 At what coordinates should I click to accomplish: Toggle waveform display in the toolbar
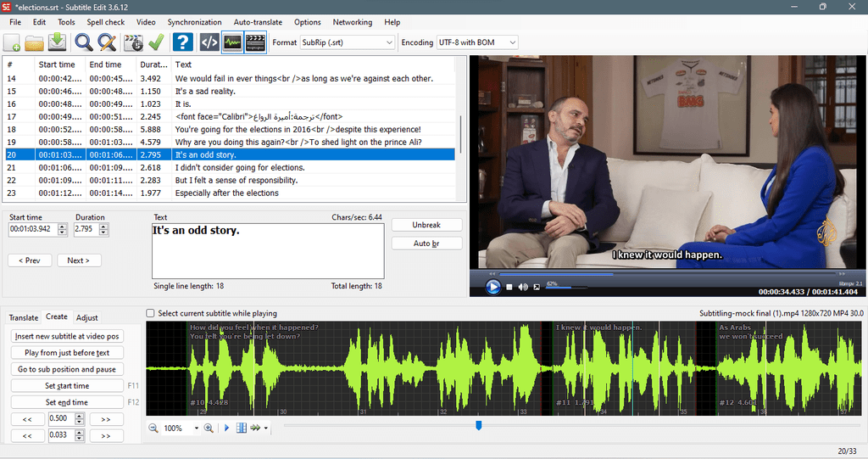click(232, 42)
